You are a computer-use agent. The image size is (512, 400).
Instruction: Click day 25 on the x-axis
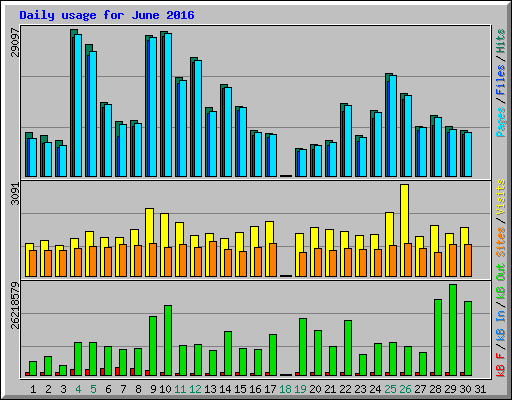click(390, 389)
